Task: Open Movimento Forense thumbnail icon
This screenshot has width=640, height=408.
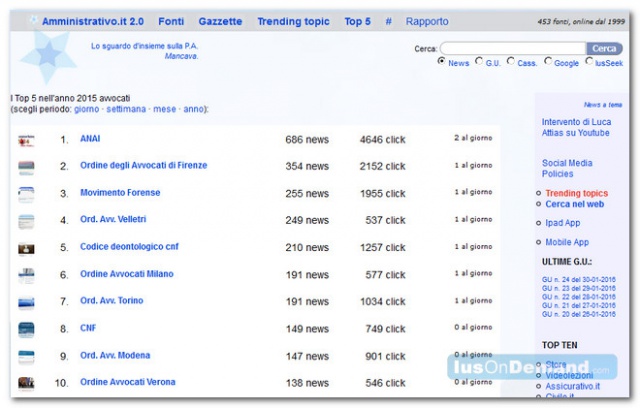Action: [x=26, y=195]
